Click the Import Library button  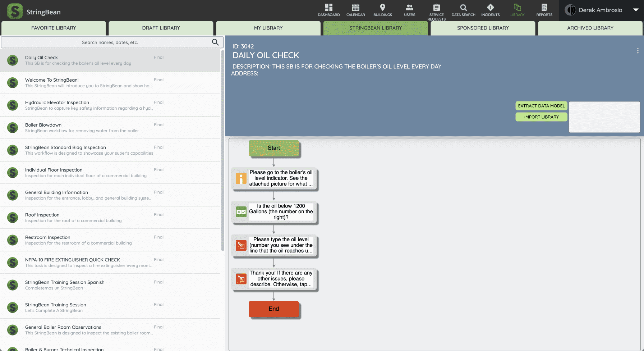tap(541, 117)
